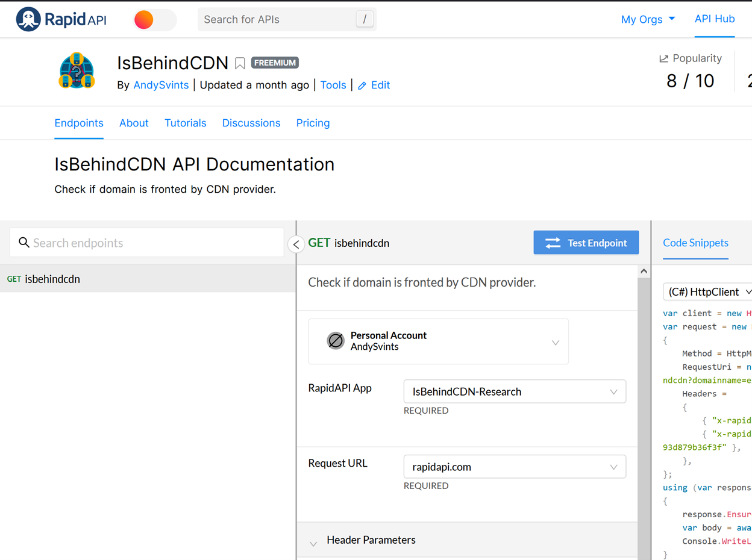This screenshot has height=560, width=752.
Task: Click the Personal Account avatar icon
Action: tap(335, 340)
